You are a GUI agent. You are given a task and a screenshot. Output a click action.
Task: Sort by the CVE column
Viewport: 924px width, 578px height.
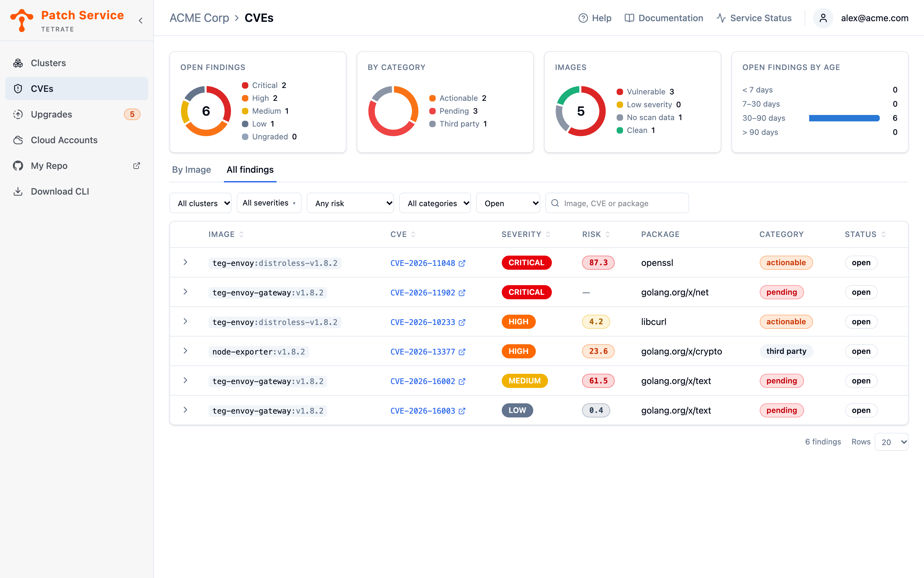403,234
